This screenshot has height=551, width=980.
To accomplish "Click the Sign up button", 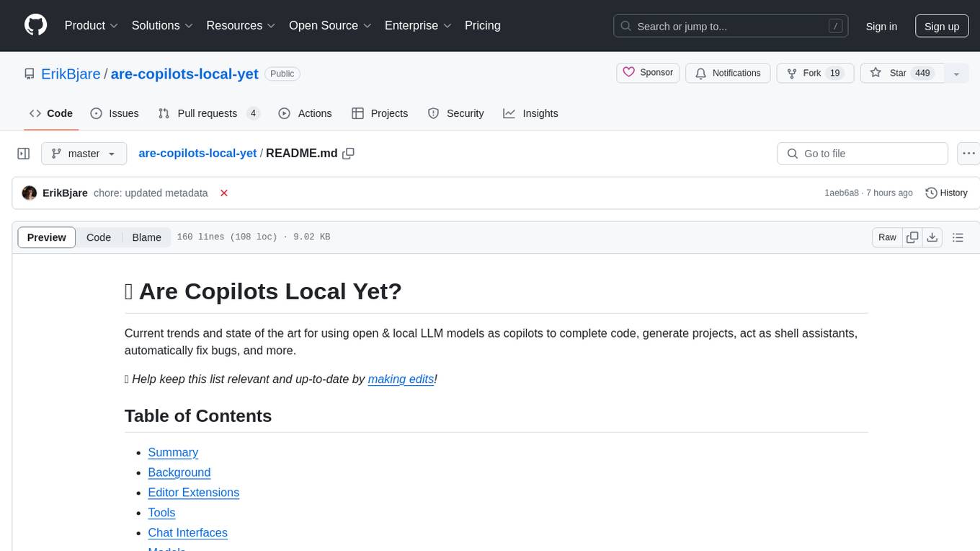I will click(x=942, y=26).
